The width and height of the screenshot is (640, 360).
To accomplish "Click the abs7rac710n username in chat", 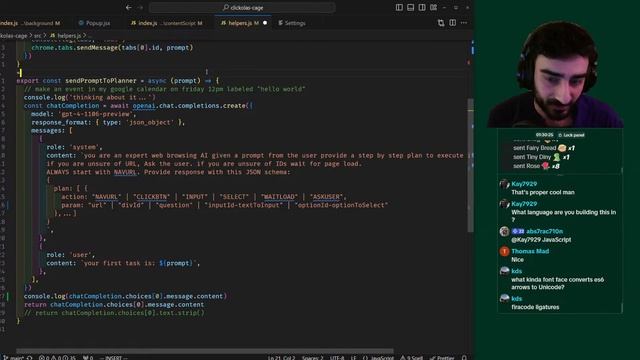I will (544, 231).
